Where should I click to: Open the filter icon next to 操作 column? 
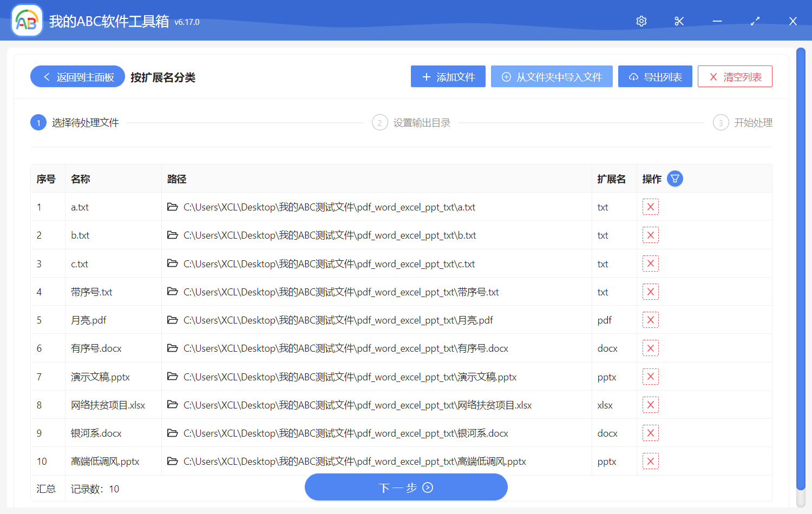675,178
